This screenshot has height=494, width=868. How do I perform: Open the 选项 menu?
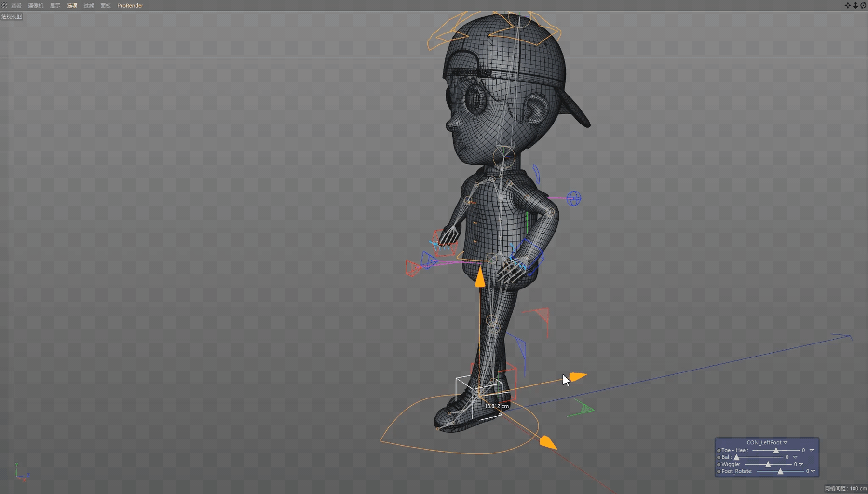click(72, 6)
